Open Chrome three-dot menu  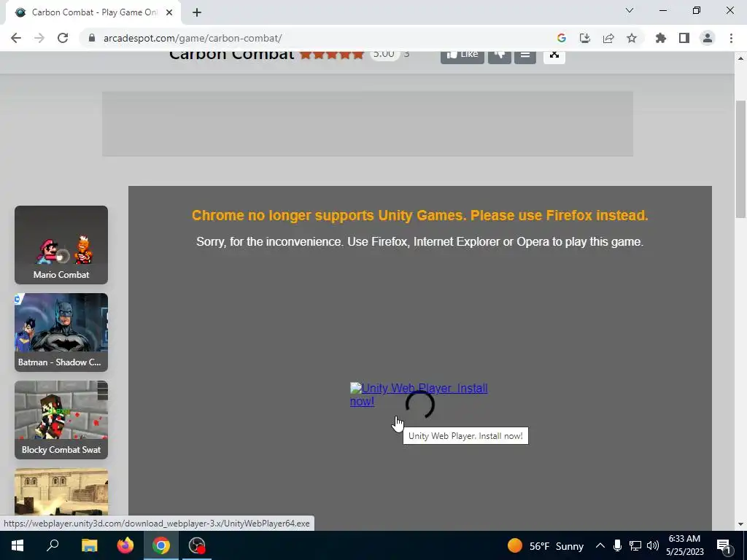coord(731,38)
